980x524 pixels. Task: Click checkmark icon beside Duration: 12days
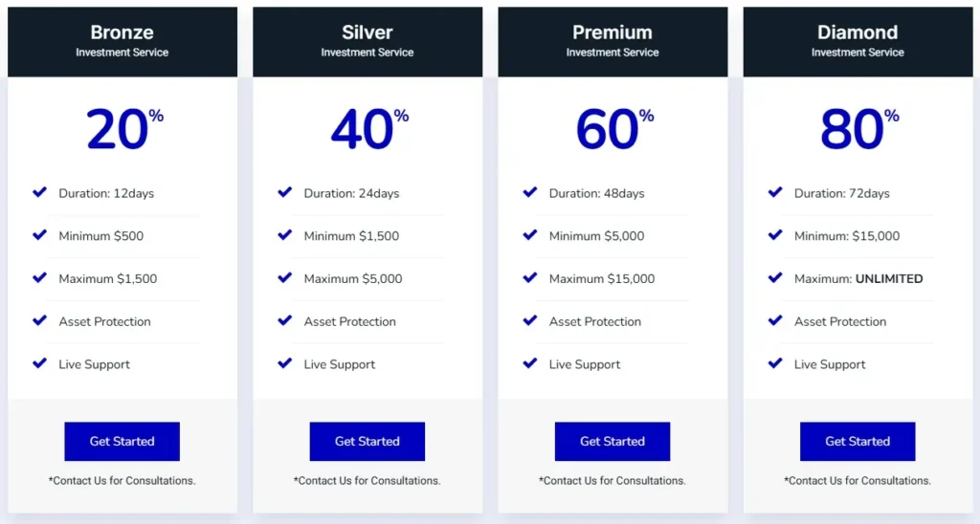coord(40,192)
